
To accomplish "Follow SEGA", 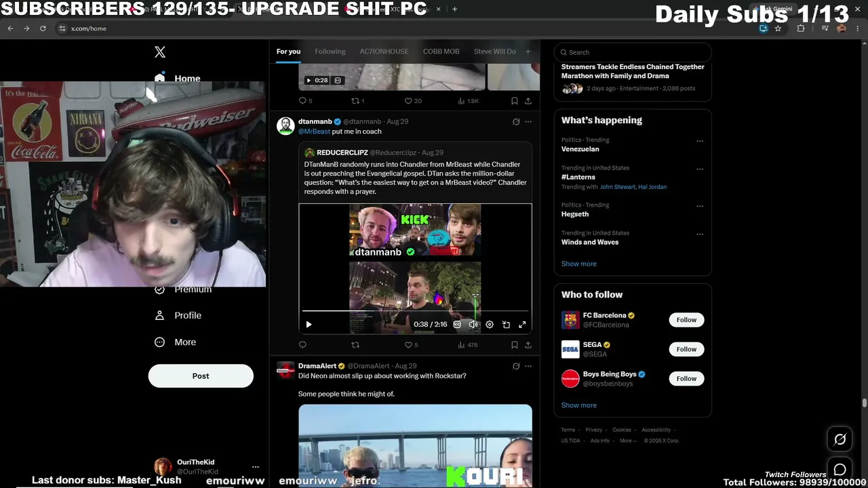I will point(686,349).
